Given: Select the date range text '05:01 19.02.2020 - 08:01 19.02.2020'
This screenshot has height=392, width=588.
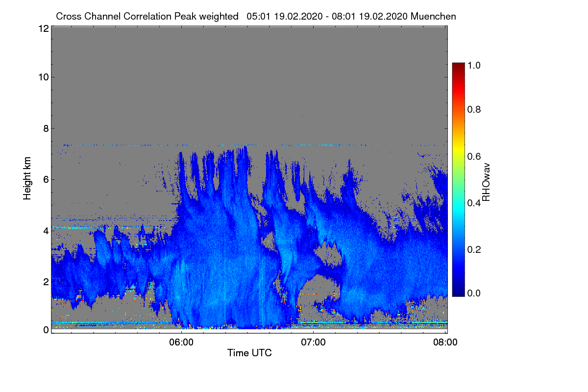Looking at the screenshot, I should coord(327,16).
